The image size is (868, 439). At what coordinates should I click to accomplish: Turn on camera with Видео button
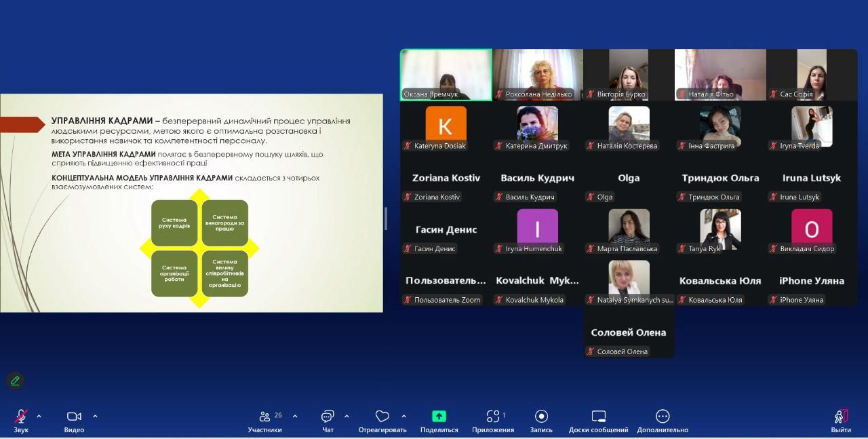tap(74, 417)
